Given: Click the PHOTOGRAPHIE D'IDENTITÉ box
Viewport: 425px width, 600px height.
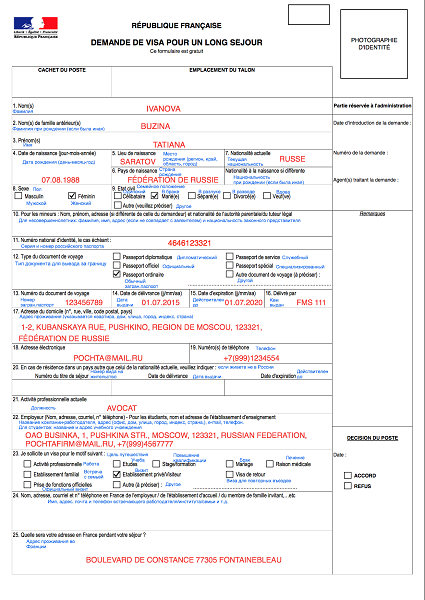Looking at the screenshot, I should click(x=374, y=44).
